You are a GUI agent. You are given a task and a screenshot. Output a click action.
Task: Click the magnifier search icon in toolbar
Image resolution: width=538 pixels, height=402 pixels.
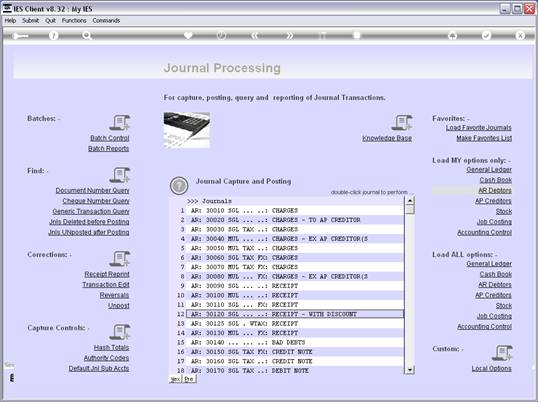[87, 36]
